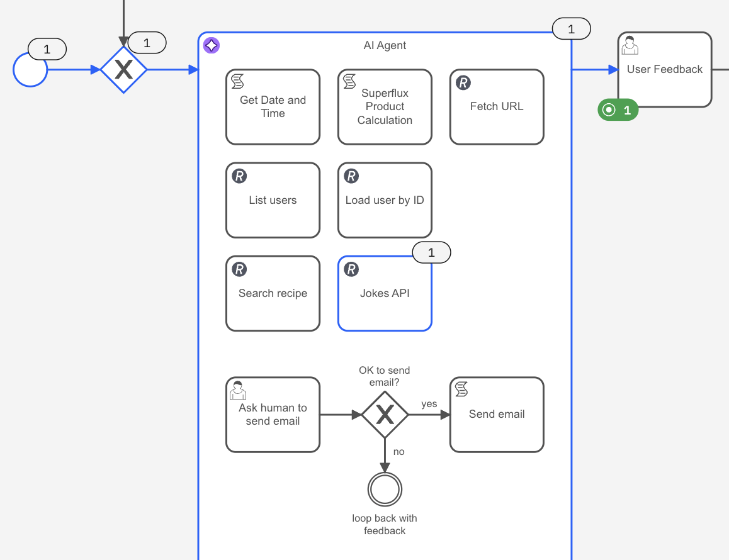Click the count badge above the start event

coord(47,49)
